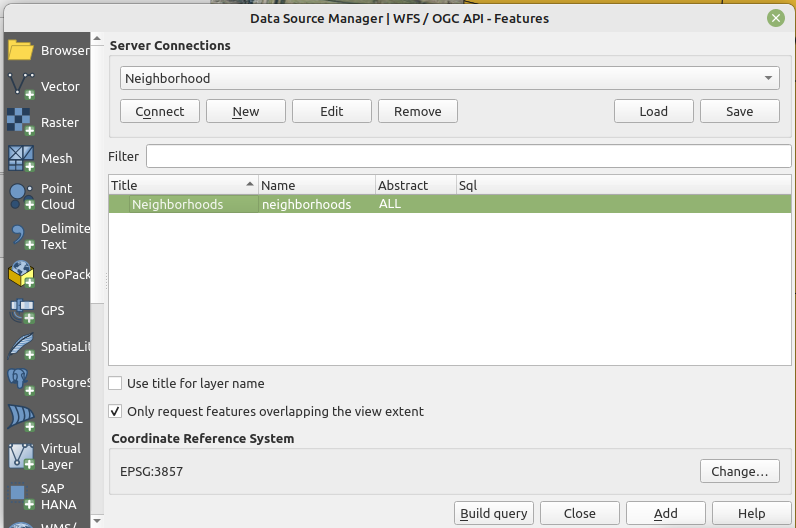Focus the Filter text field
The width and height of the screenshot is (796, 528).
point(469,156)
